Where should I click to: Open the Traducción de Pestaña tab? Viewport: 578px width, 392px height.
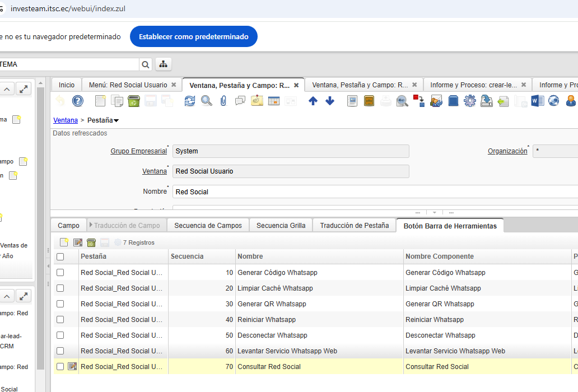[354, 225]
